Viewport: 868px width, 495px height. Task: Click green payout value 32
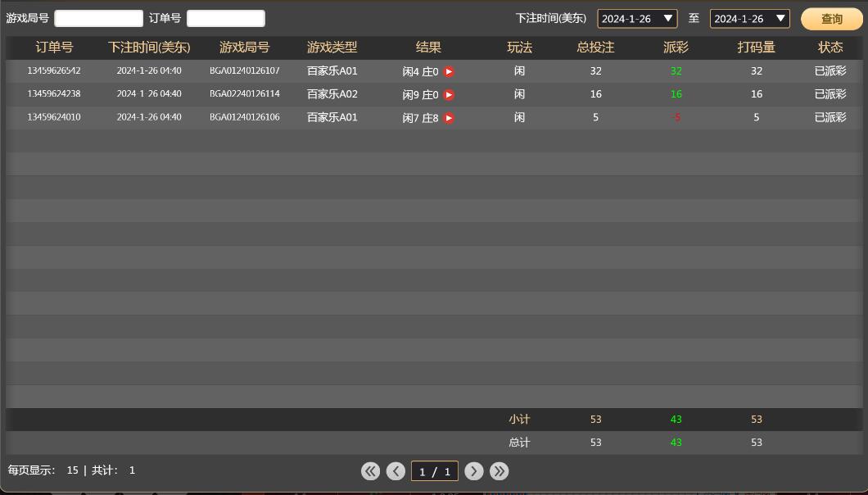click(x=676, y=71)
